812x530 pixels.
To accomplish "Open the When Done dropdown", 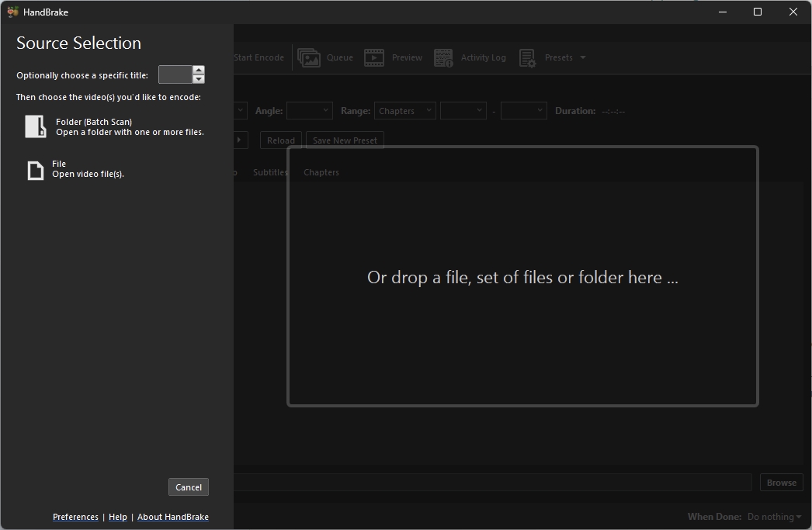I will [x=774, y=517].
